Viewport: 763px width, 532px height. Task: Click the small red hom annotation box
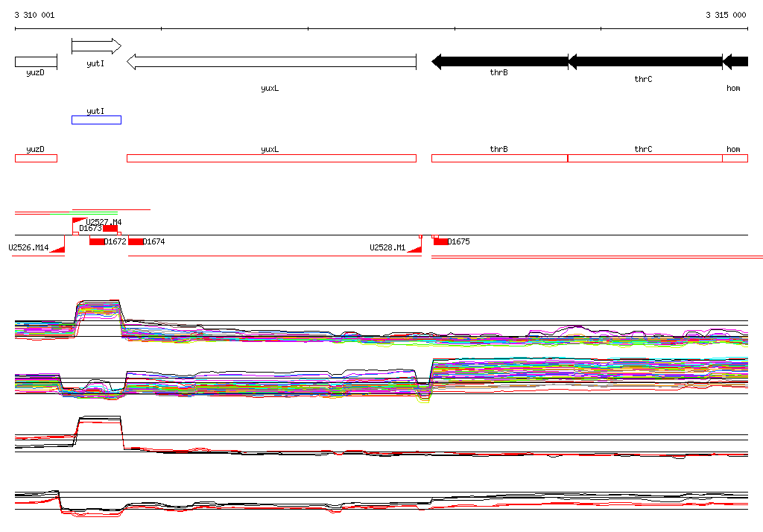coord(735,158)
